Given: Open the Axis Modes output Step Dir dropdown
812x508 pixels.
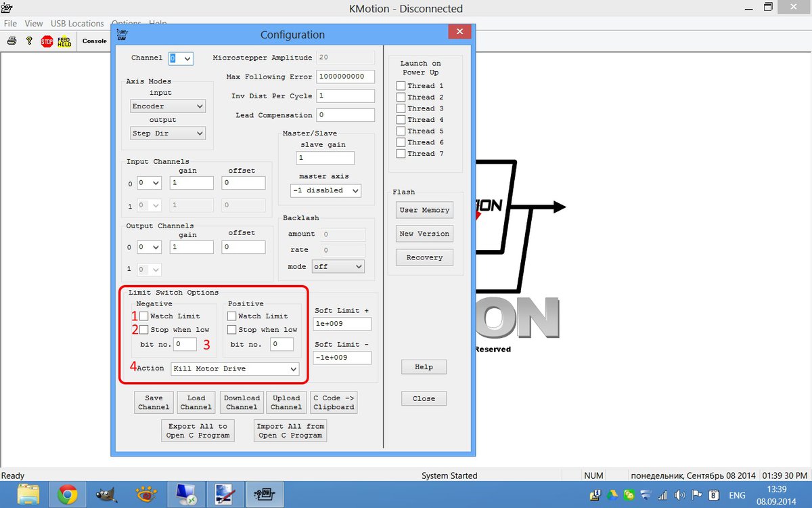Looking at the screenshot, I should [x=168, y=133].
